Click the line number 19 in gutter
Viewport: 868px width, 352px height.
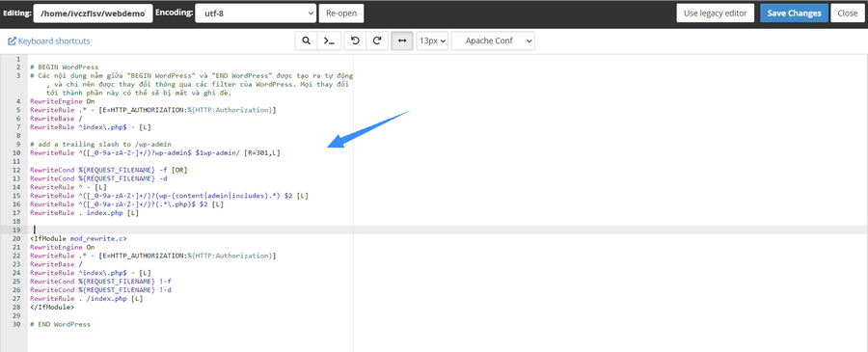[17, 230]
